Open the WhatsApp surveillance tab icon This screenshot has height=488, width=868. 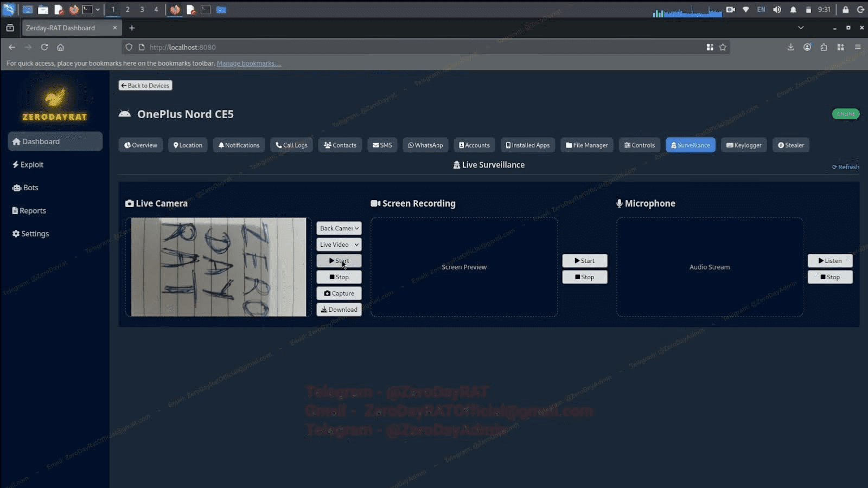click(x=425, y=145)
